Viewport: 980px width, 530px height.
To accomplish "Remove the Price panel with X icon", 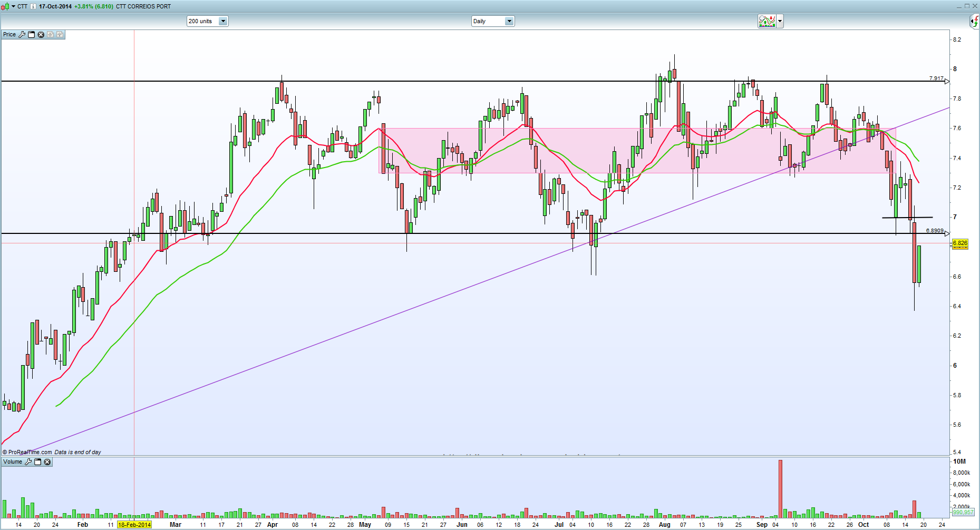I will coord(41,34).
